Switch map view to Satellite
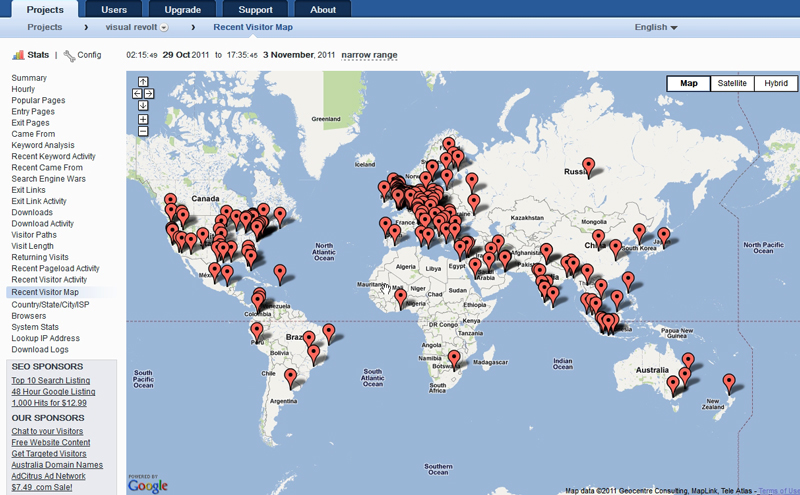The height and width of the screenshot is (495, 800). [x=732, y=84]
